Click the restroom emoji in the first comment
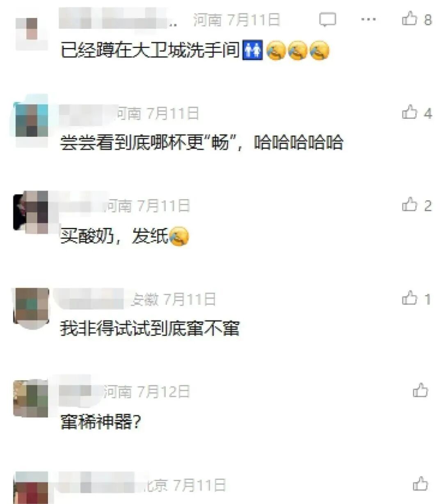This screenshot has width=443, height=504. point(252,51)
